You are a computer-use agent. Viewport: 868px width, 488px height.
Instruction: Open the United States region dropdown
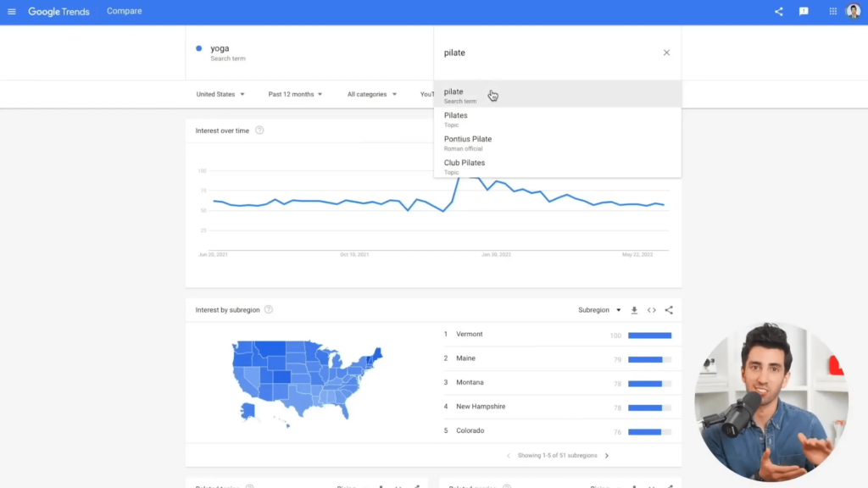coord(220,94)
